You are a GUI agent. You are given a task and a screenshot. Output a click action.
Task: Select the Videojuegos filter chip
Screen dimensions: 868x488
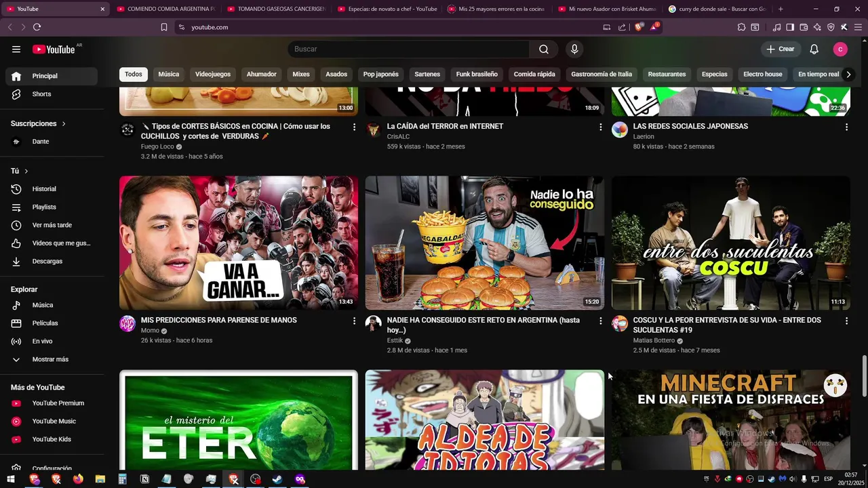click(213, 74)
